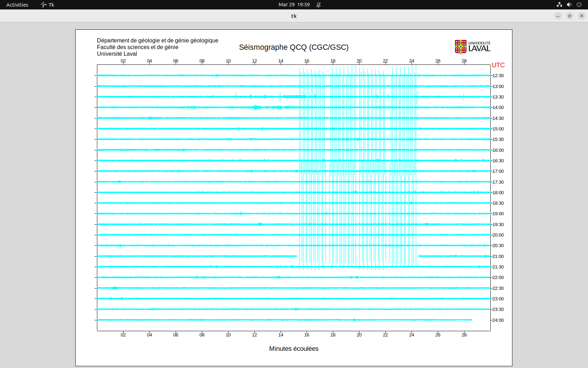Click the 24:00 time label

498,320
